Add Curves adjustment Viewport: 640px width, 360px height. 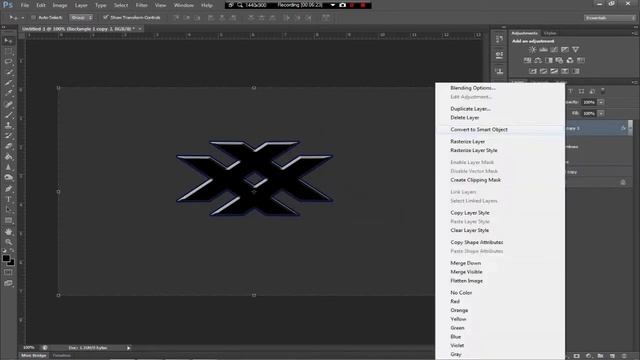[x=554, y=49]
